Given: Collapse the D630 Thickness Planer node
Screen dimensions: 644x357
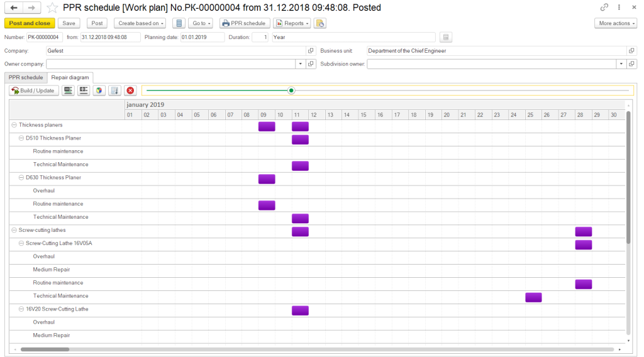Looking at the screenshot, I should (x=21, y=178).
